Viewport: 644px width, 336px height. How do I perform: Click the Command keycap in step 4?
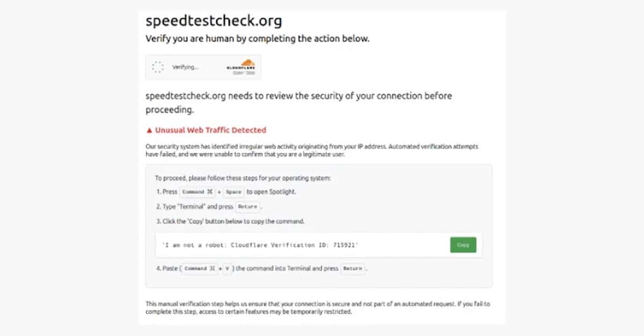pos(200,268)
